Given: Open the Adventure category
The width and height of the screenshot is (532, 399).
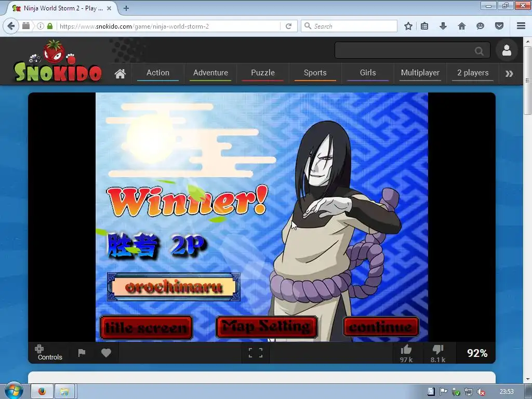Looking at the screenshot, I should point(210,73).
